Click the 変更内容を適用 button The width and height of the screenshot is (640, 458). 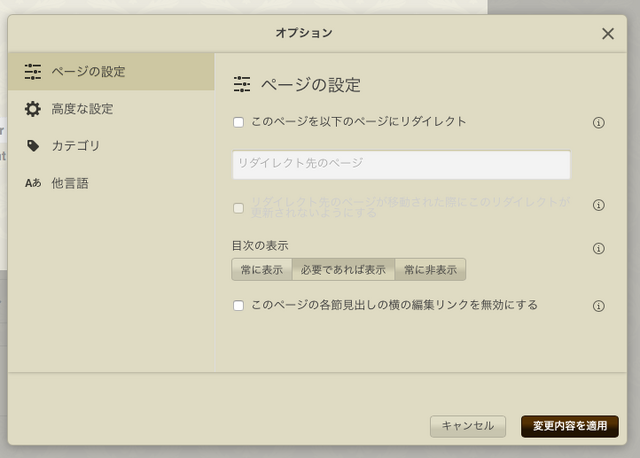click(x=570, y=426)
